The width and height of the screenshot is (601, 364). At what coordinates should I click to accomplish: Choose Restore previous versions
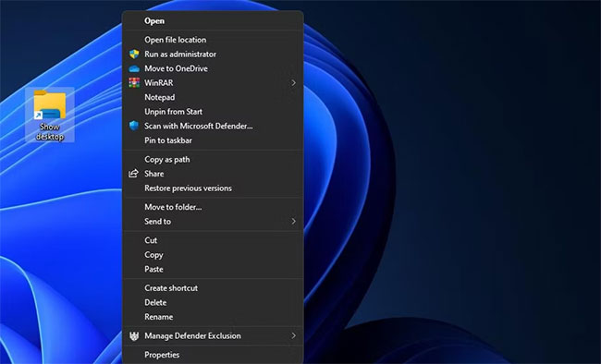point(213,188)
